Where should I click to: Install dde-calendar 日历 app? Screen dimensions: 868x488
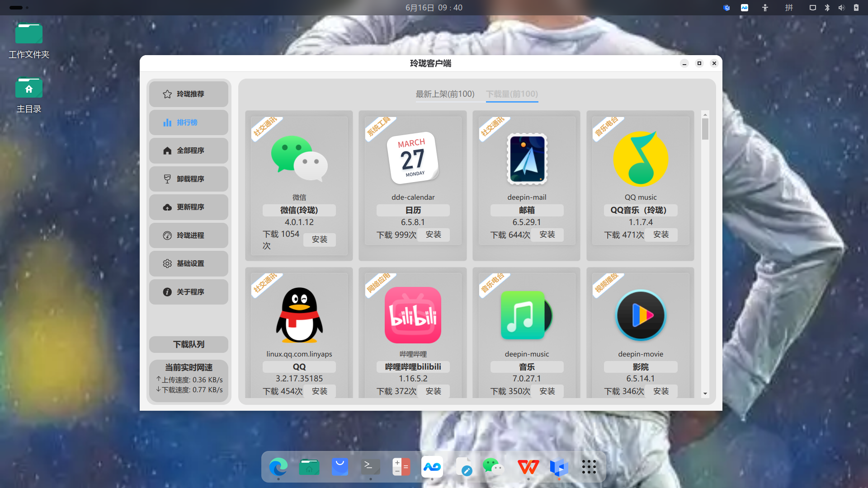coord(433,235)
